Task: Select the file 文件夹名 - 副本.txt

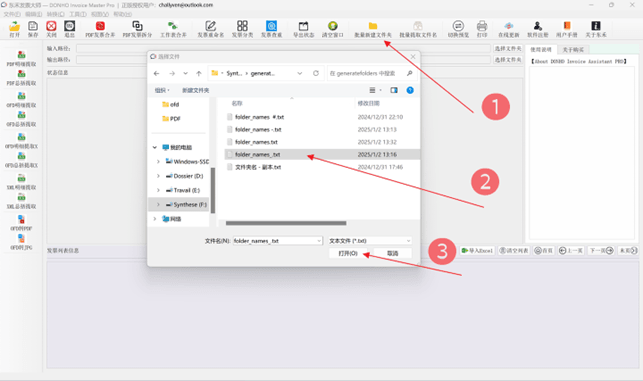Action: point(322,167)
